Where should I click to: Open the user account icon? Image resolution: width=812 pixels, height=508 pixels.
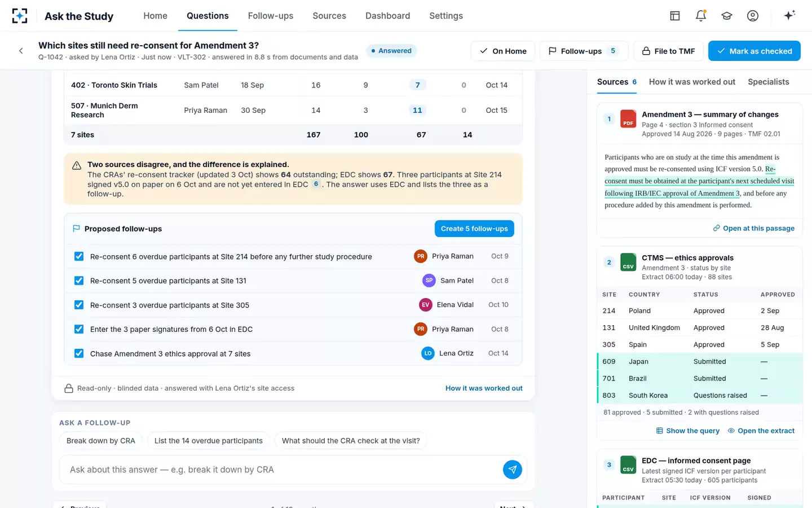coord(753,16)
